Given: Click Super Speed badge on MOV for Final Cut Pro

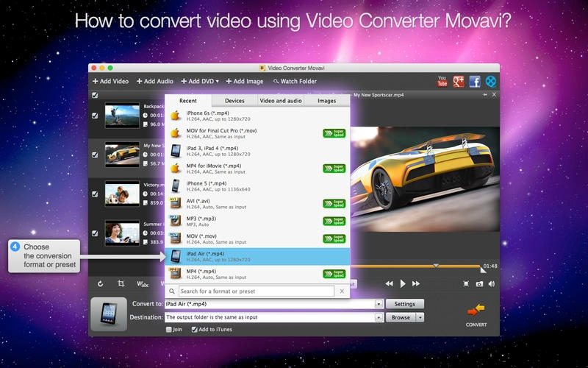Looking at the screenshot, I should click(x=334, y=133).
